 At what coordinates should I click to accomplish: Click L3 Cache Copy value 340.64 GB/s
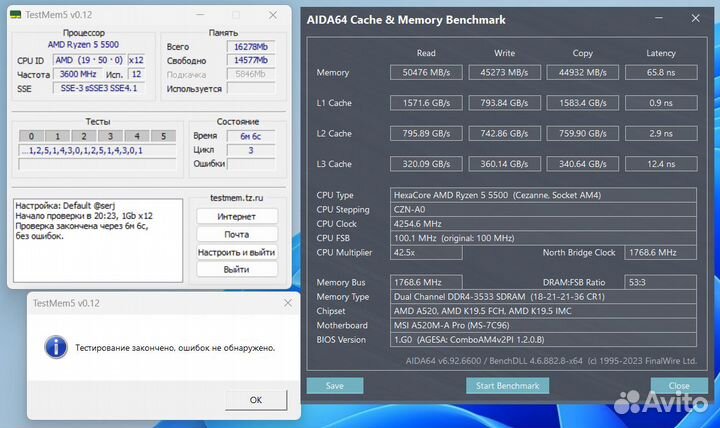583,164
